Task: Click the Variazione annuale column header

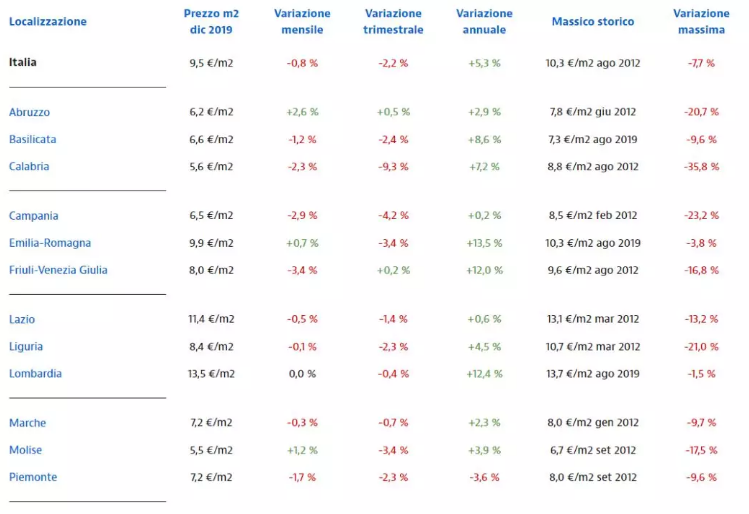Action: [484, 21]
